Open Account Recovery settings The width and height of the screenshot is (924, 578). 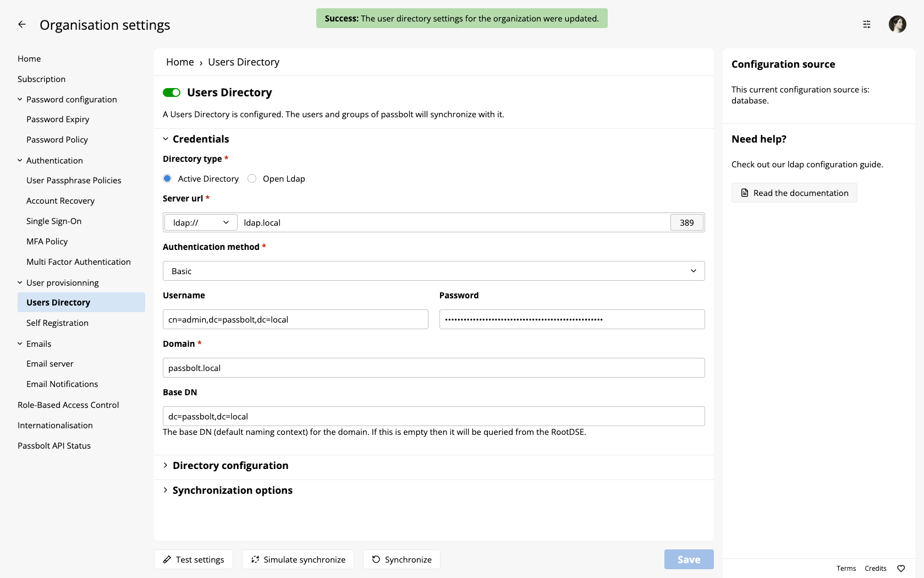(x=61, y=201)
